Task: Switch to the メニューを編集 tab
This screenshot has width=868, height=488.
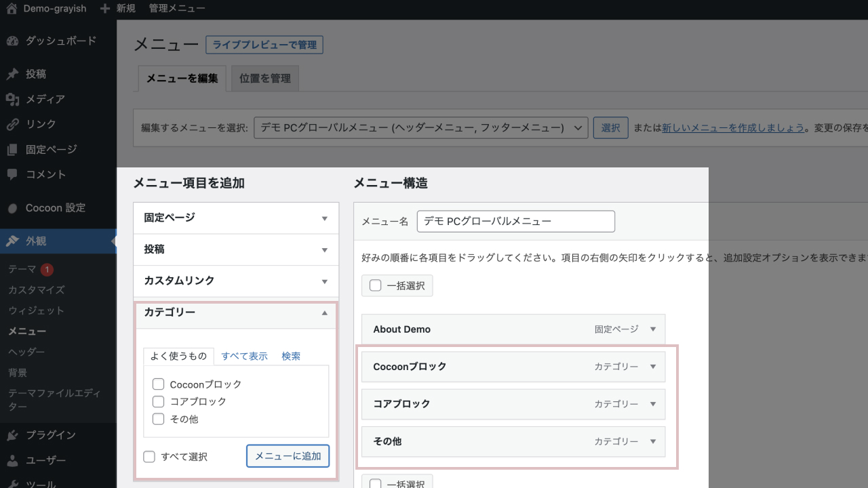Action: pos(182,79)
